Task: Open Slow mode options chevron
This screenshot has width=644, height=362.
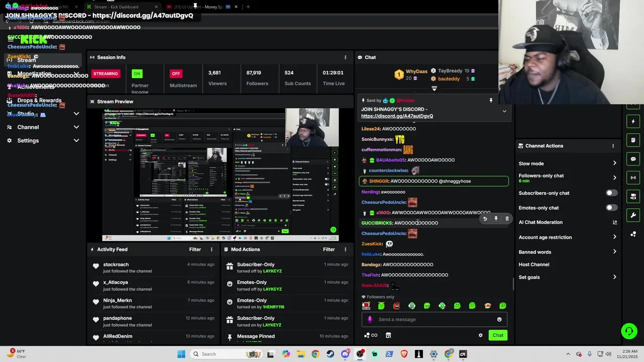Action: tap(614, 163)
